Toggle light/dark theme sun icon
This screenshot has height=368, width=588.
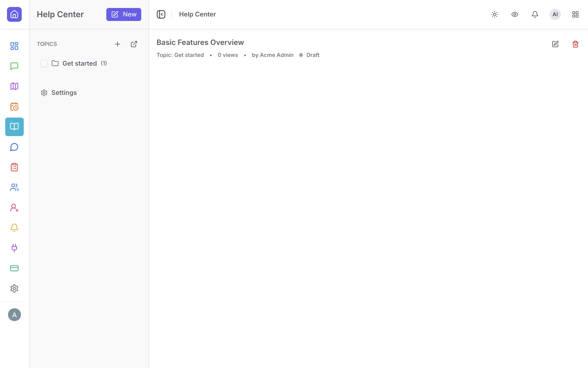tap(494, 14)
